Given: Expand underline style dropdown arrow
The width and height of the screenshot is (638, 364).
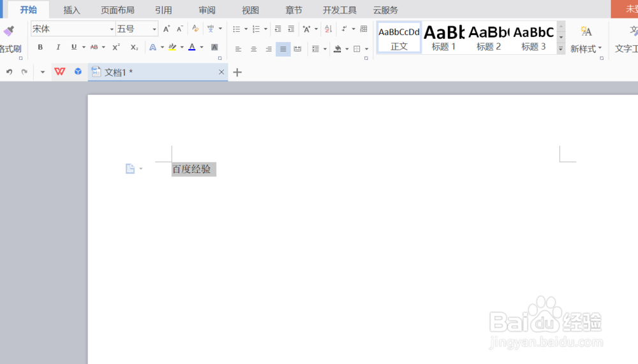Looking at the screenshot, I should 84,47.
